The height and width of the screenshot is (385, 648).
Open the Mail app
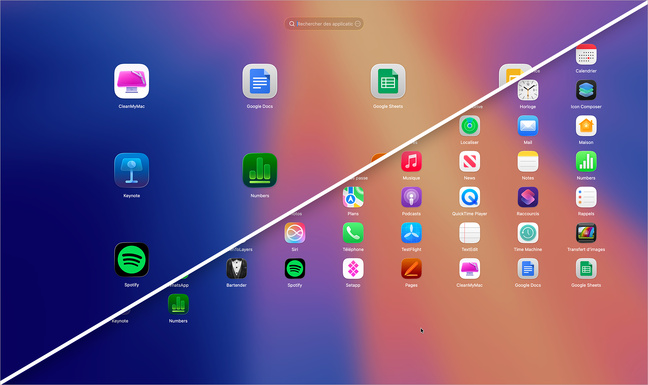[x=528, y=126]
